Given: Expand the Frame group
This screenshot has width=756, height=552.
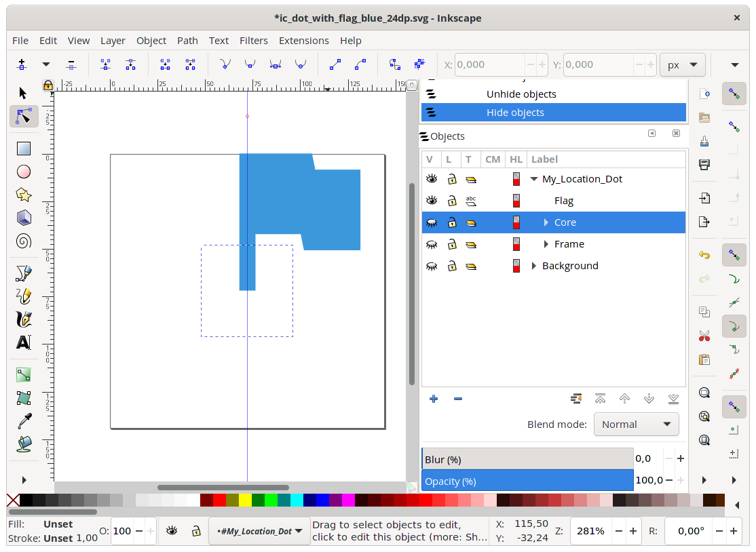Looking at the screenshot, I should (546, 244).
